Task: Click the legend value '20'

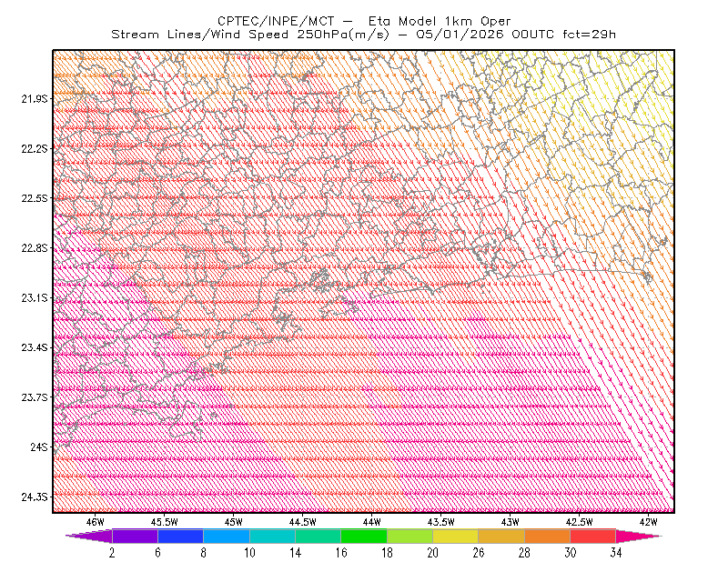Action: [433, 553]
